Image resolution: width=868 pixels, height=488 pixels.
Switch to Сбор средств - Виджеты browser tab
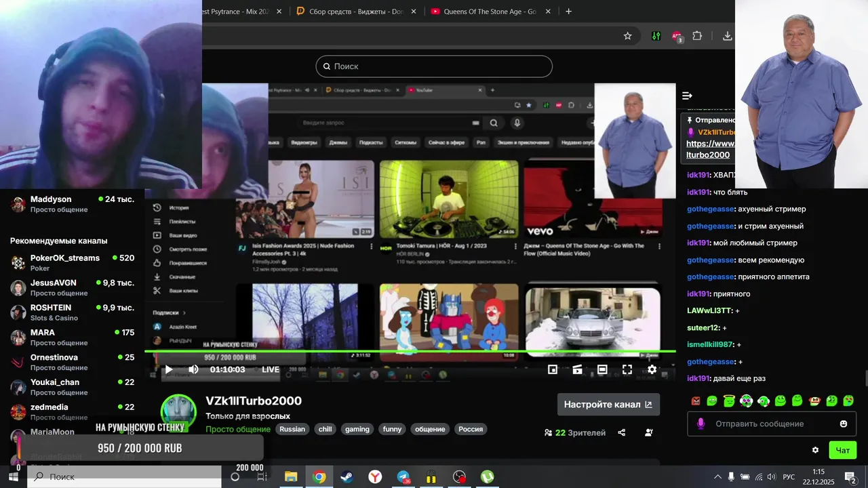(356, 12)
